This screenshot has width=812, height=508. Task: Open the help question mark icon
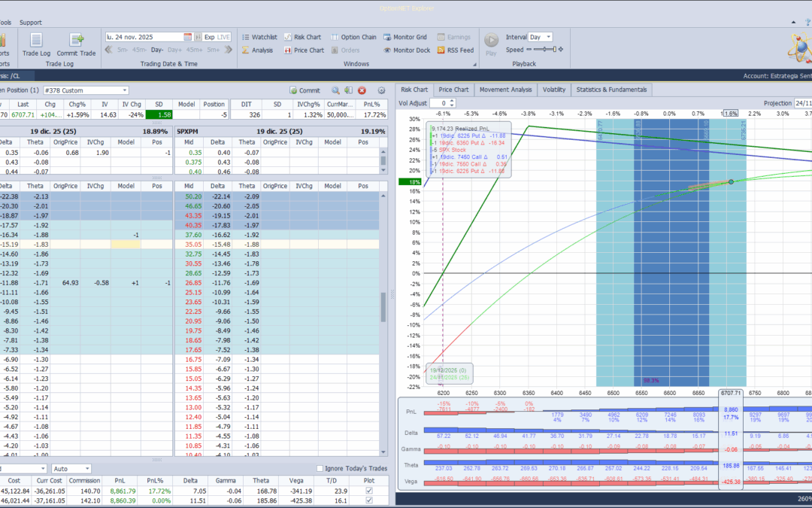807,23
